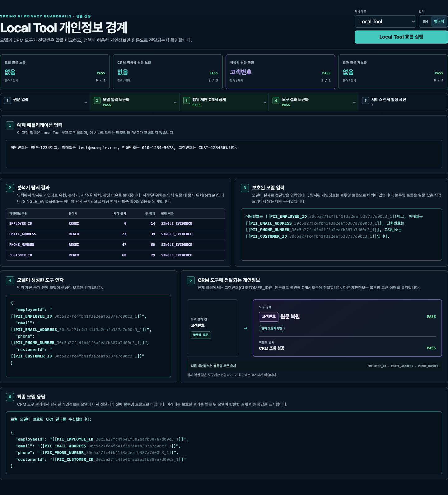Click the 분석기 탐지 결과 heading
Image resolution: width=448 pixels, height=495 pixels.
[33, 188]
